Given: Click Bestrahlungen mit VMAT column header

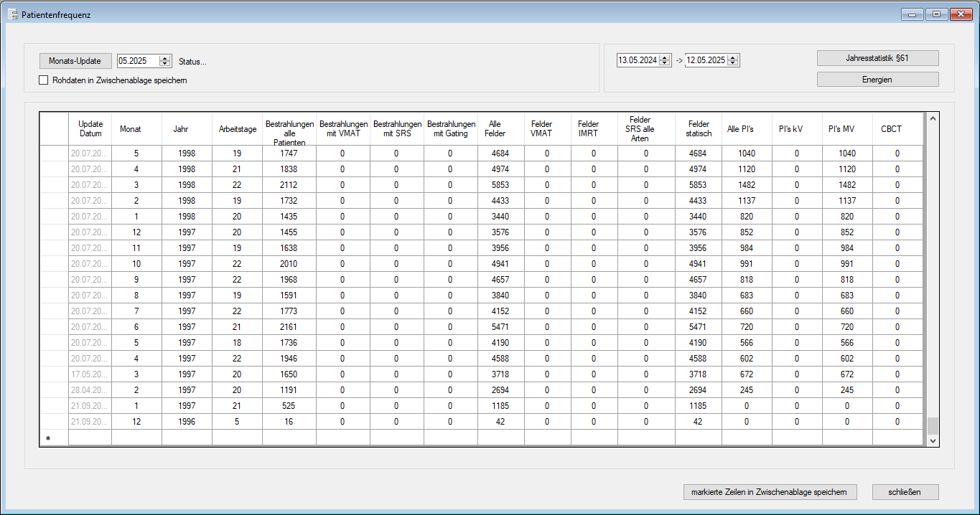Looking at the screenshot, I should [x=343, y=128].
